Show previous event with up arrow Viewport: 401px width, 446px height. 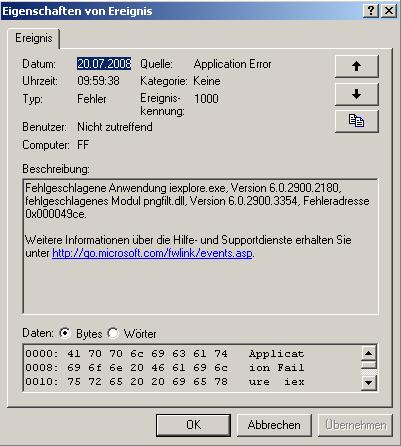tap(356, 66)
